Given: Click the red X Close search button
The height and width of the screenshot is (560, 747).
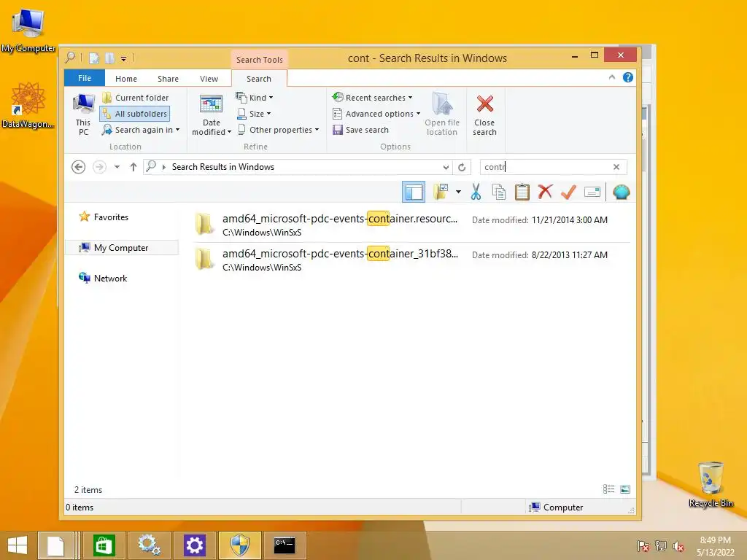Looking at the screenshot, I should (x=485, y=114).
